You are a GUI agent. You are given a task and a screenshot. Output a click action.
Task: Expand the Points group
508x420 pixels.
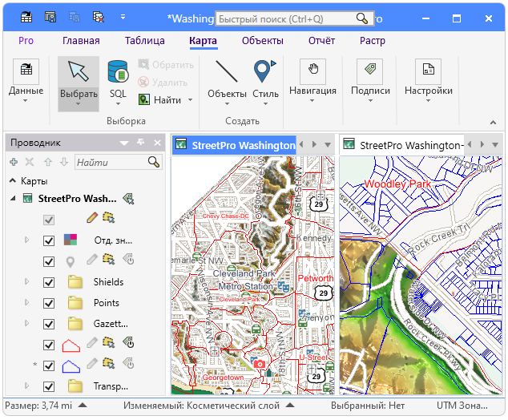pyautogui.click(x=27, y=302)
